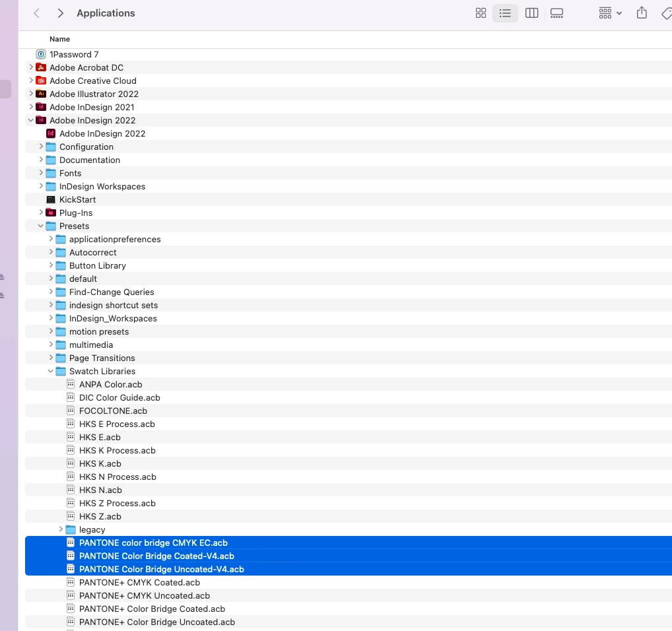The image size is (672, 631).
Task: Select DIC Color Guide.acb file
Action: click(x=349, y=397)
